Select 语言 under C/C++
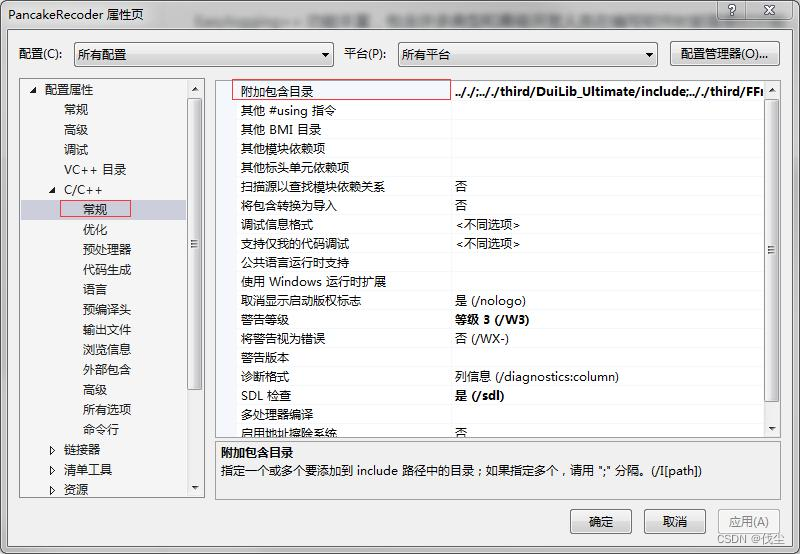800x554 pixels. [95, 289]
